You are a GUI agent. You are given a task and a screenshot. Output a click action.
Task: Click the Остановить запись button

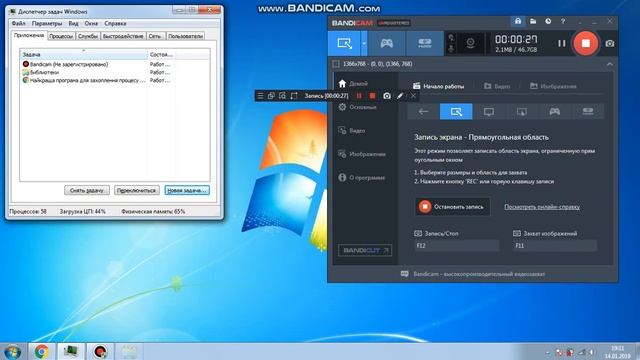tap(452, 207)
